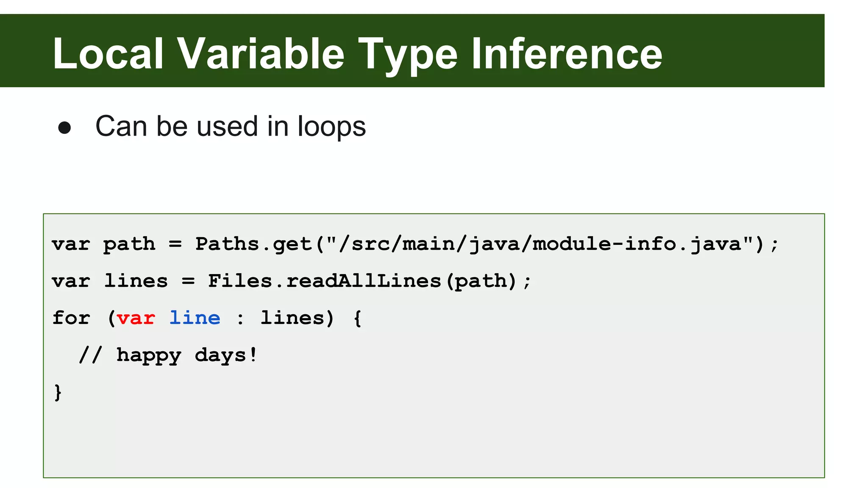Click the black bullet point dot
Image resolution: width=868 pixels, height=488 pixels.
[x=64, y=128]
